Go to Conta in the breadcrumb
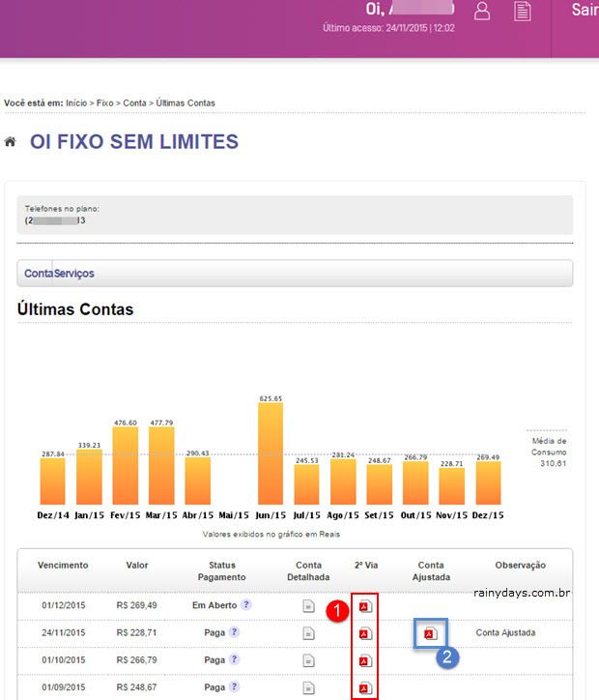The height and width of the screenshot is (700, 599). pyautogui.click(x=134, y=103)
